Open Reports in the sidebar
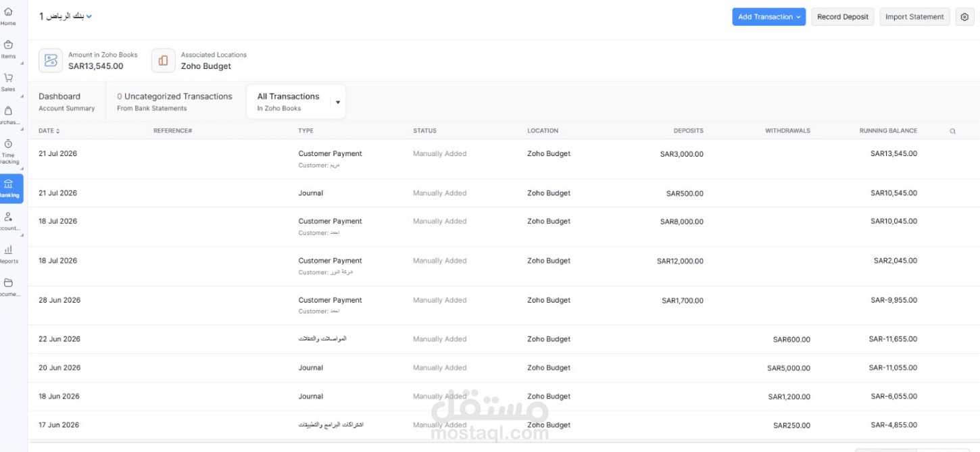 (8, 254)
